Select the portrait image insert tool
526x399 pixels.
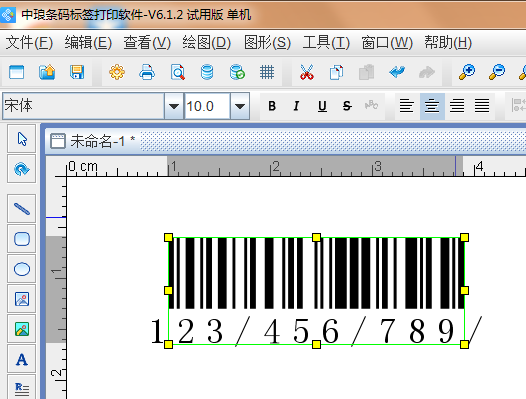22,299
